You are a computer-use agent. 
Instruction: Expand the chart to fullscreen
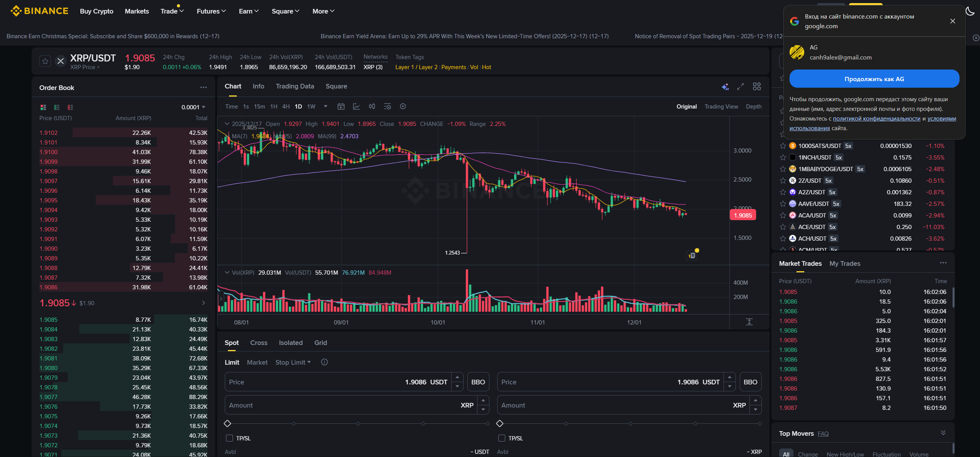point(741,87)
